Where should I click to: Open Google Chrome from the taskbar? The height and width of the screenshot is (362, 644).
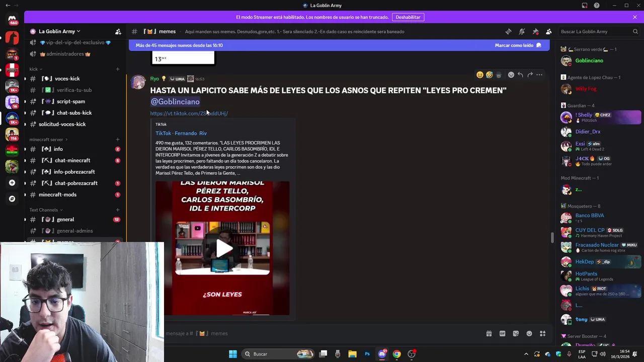click(397, 354)
